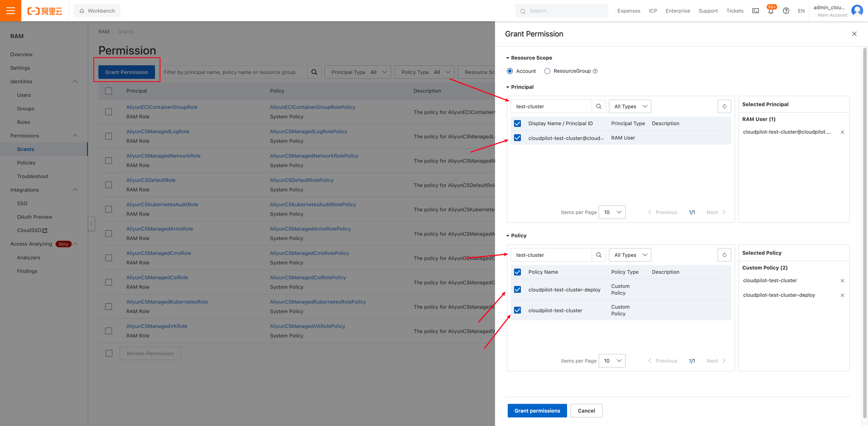Screen dimensions: 868x426
Task: Open the hamburger navigation menu
Action: 11,11
